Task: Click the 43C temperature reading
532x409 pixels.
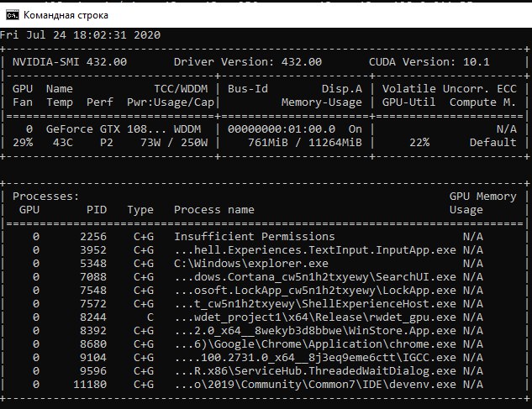Action: (x=62, y=142)
